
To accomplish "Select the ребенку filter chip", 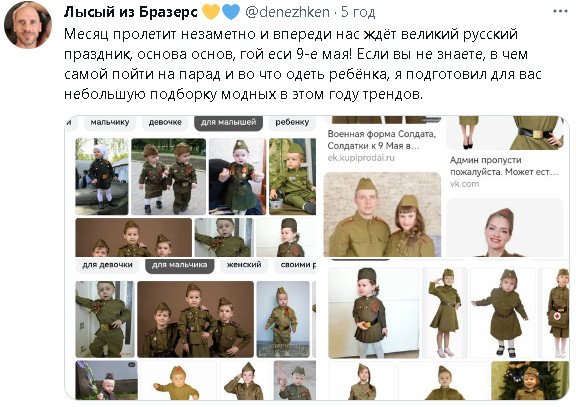I will (x=292, y=122).
